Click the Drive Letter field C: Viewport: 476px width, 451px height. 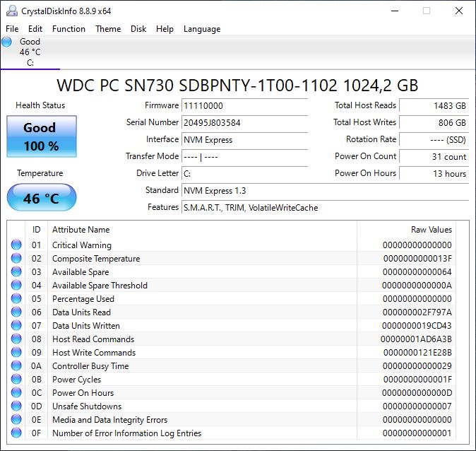coord(244,174)
